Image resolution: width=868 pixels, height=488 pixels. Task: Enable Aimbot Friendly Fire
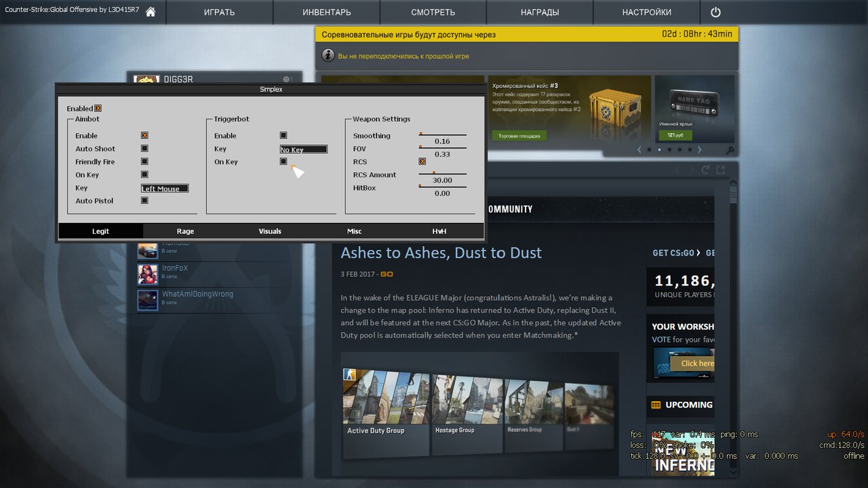pyautogui.click(x=144, y=161)
